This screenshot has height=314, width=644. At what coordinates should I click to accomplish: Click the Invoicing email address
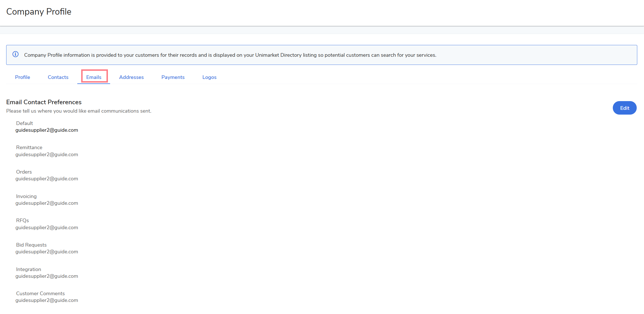pos(47,203)
